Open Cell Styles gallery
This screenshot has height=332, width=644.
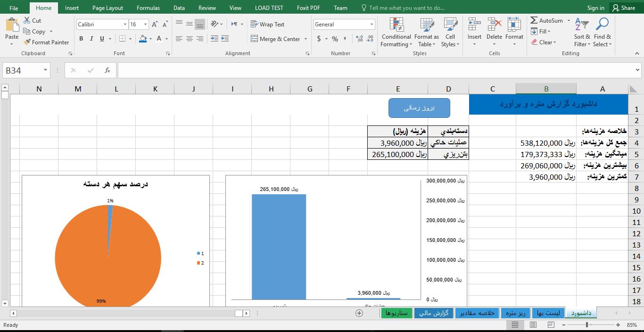pos(450,32)
